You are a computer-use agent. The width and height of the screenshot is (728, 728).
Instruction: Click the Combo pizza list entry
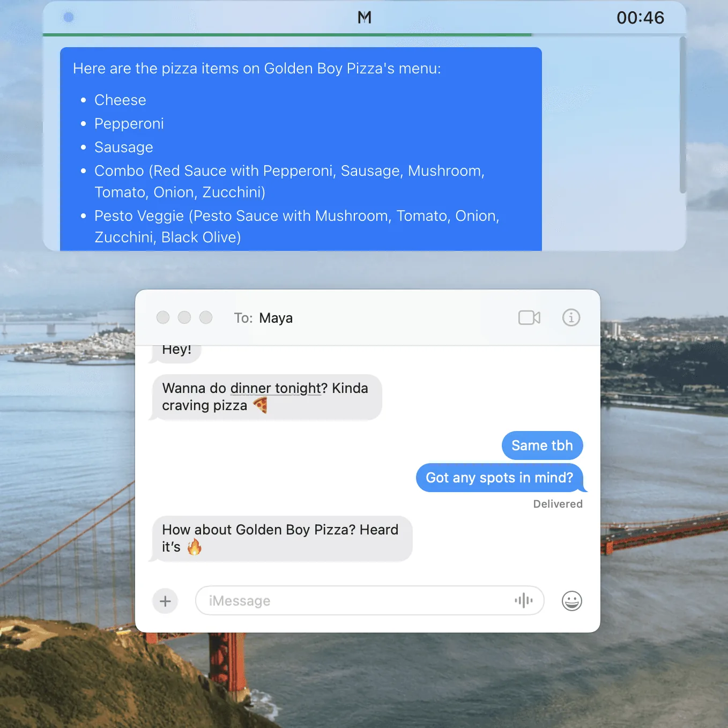point(289,182)
